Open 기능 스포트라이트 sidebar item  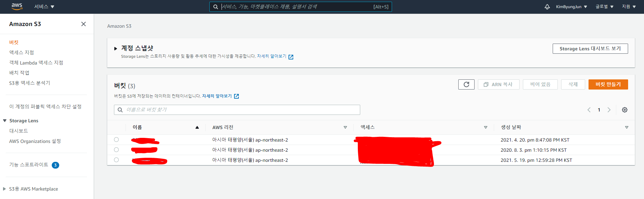pos(29,165)
